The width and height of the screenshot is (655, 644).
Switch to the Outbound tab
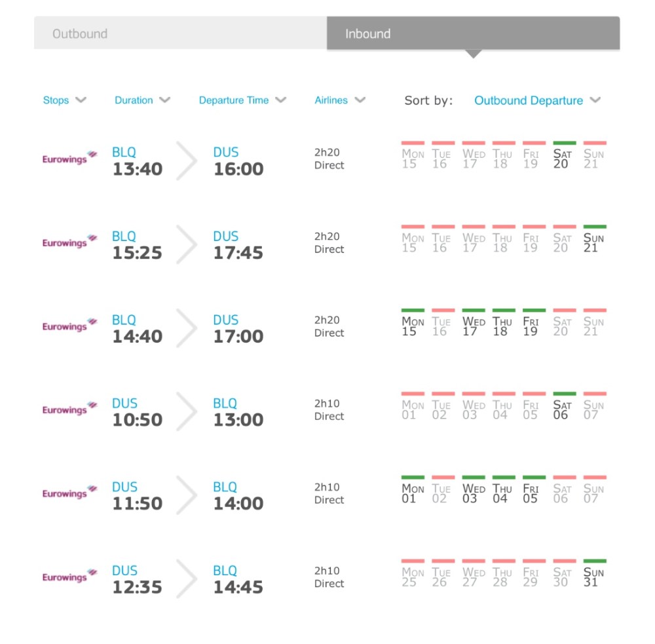pyautogui.click(x=180, y=33)
